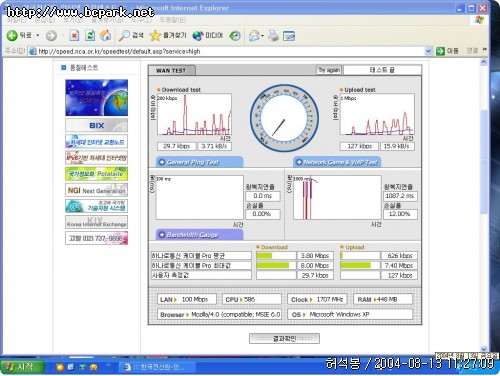Click the 7.40 Mbps max upload value
Viewport: 500px width, 376px height.
coord(399,266)
